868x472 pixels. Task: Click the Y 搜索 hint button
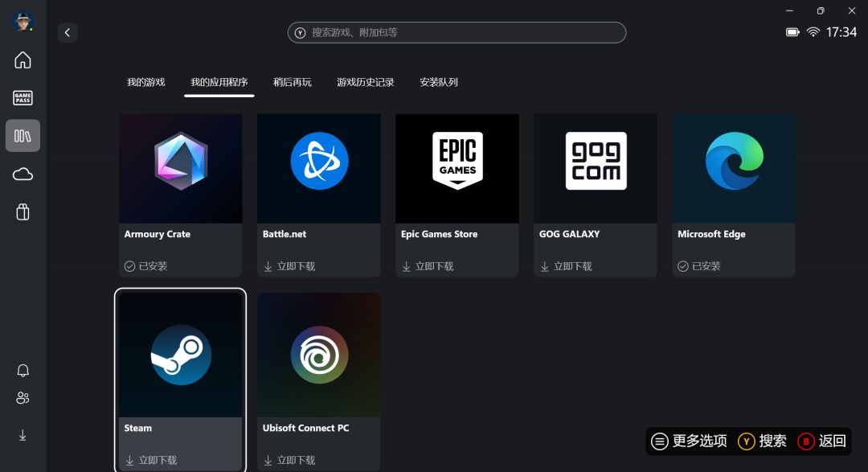(x=762, y=441)
